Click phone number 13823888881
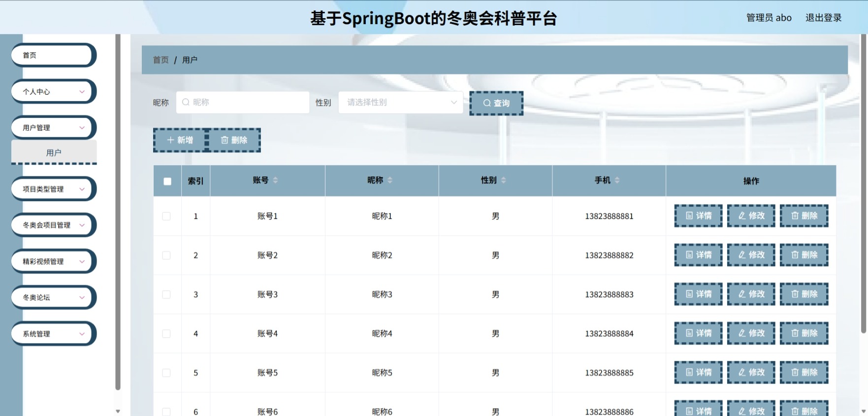Viewport: 868px width, 416px height. (x=609, y=216)
